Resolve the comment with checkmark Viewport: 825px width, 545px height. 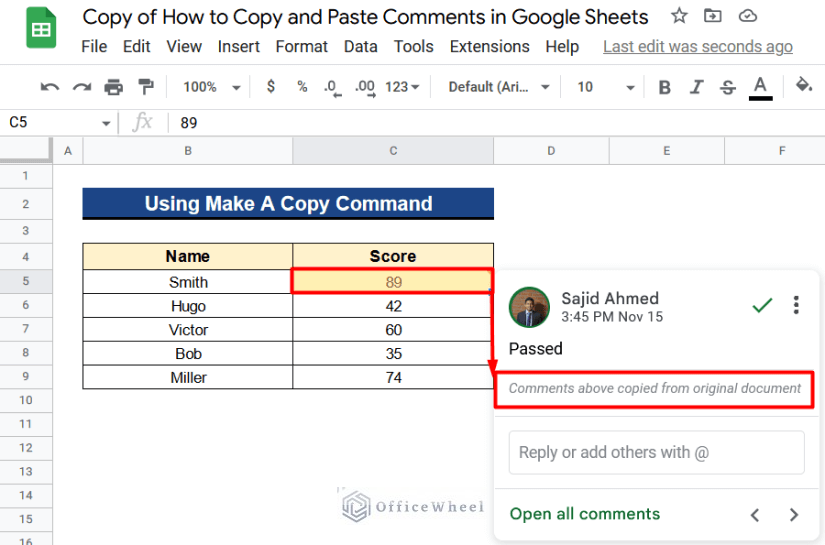tap(762, 305)
